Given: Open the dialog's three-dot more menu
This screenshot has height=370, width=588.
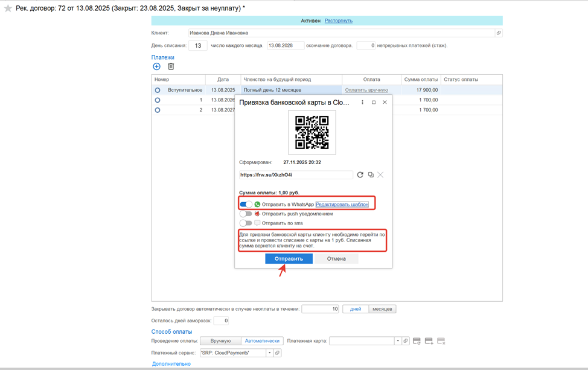Looking at the screenshot, I should coord(362,103).
